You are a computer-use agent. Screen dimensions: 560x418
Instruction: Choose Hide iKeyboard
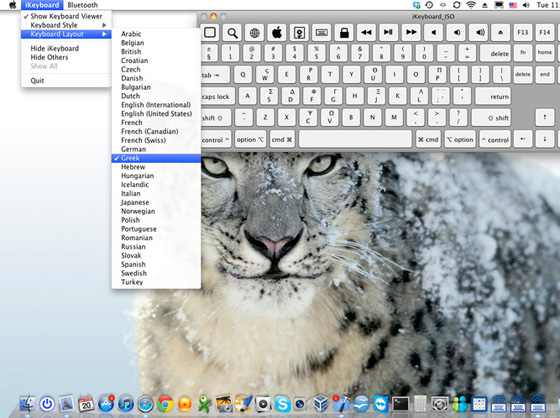[66, 48]
